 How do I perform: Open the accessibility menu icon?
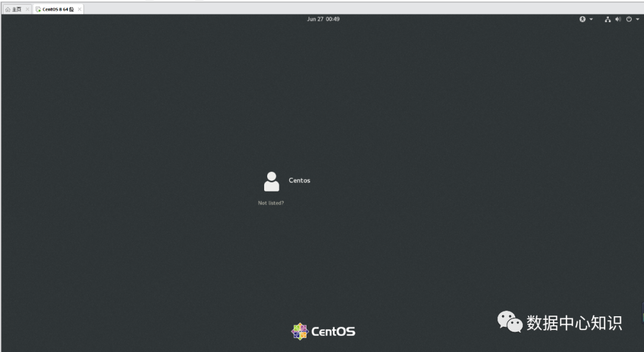click(583, 19)
